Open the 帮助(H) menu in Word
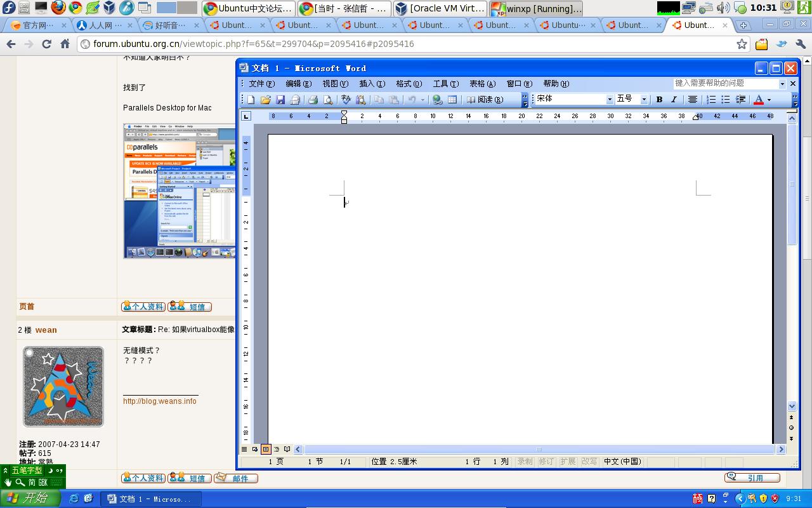 (x=556, y=84)
